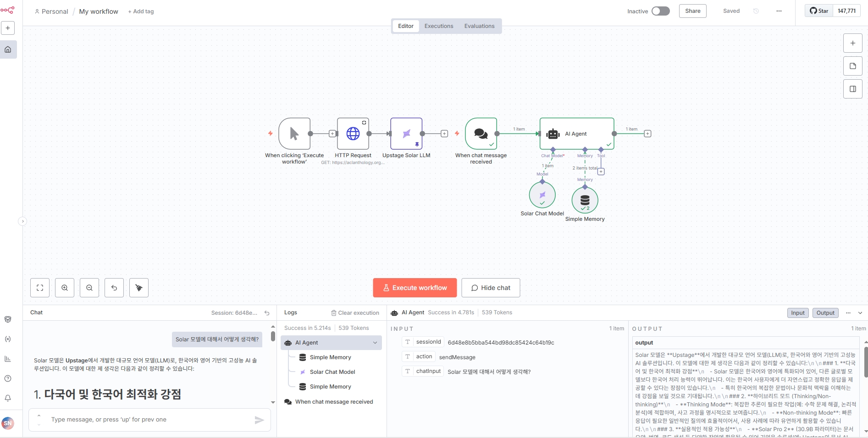Select the Simple Memory node on canvas
The height and width of the screenshot is (438, 868).
pos(585,200)
